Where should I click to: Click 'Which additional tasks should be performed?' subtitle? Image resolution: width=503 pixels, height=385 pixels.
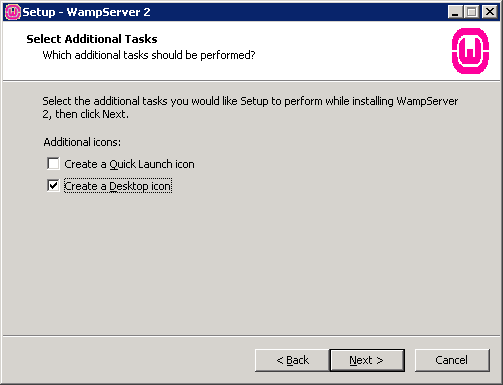click(x=149, y=55)
